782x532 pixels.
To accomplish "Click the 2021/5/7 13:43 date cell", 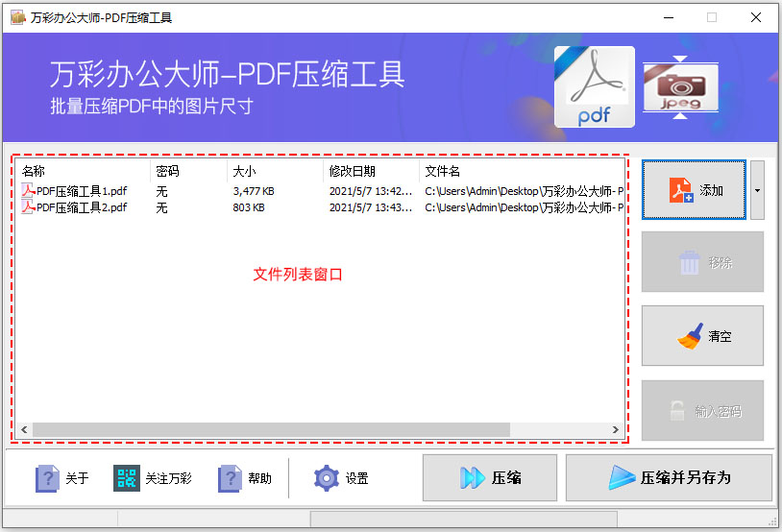I will [371, 207].
